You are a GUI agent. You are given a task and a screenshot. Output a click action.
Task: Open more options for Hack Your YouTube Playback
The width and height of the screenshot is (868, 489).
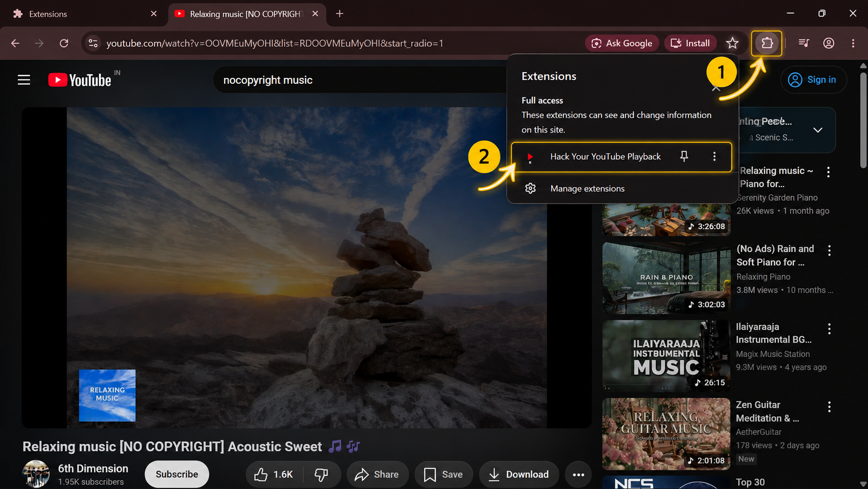714,156
